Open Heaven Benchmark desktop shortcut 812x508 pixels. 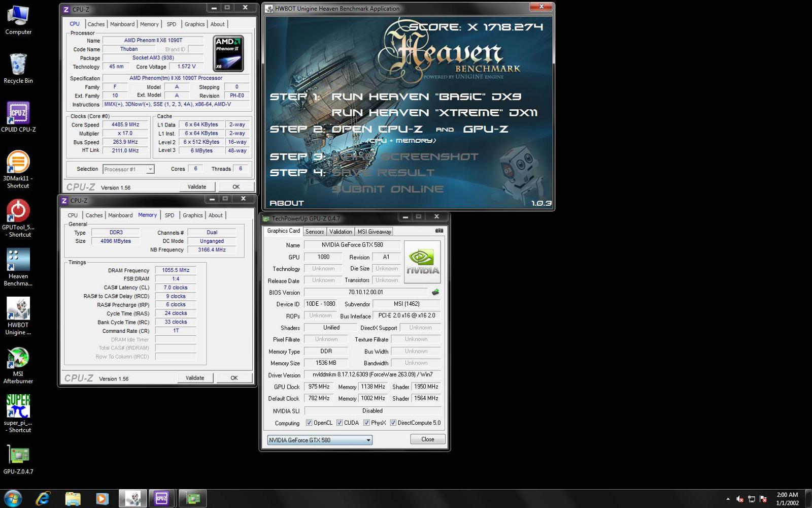click(18, 267)
